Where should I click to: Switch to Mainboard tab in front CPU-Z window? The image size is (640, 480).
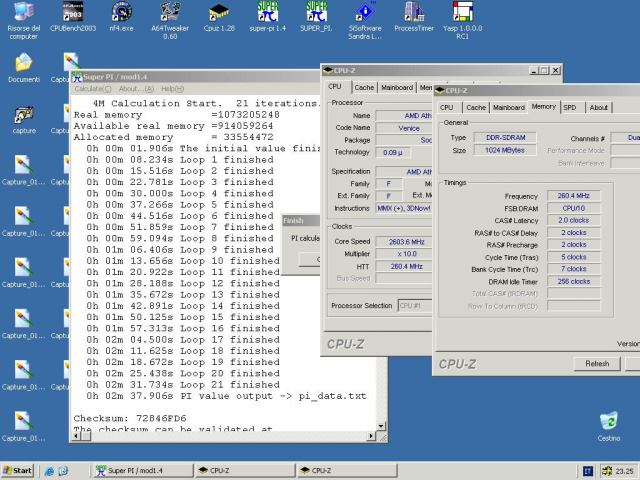(509, 107)
